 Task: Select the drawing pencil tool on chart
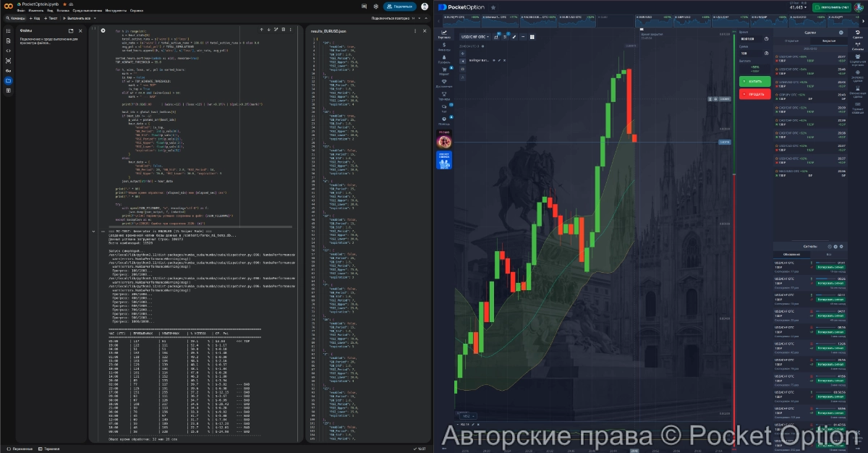click(x=514, y=36)
